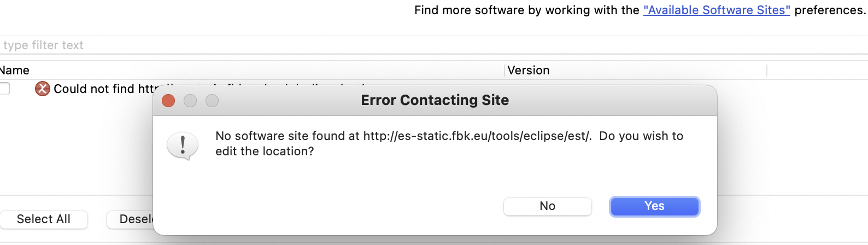Click the red error X icon
The height and width of the screenshot is (245, 868).
[x=43, y=89]
